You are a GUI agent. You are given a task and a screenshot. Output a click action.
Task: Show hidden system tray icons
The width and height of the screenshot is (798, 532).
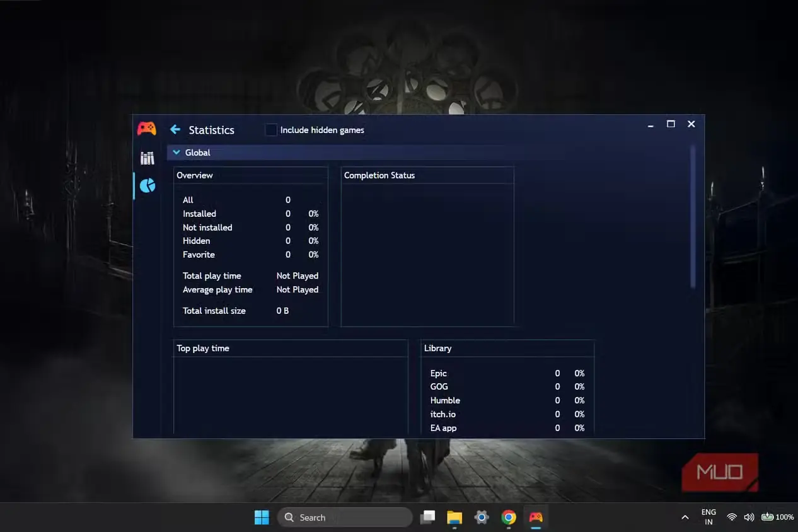685,518
